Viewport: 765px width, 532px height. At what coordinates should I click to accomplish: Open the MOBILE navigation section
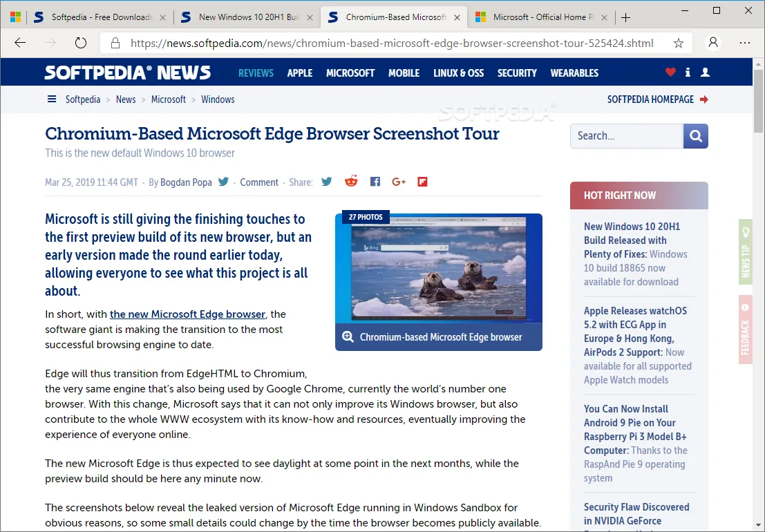coord(404,73)
